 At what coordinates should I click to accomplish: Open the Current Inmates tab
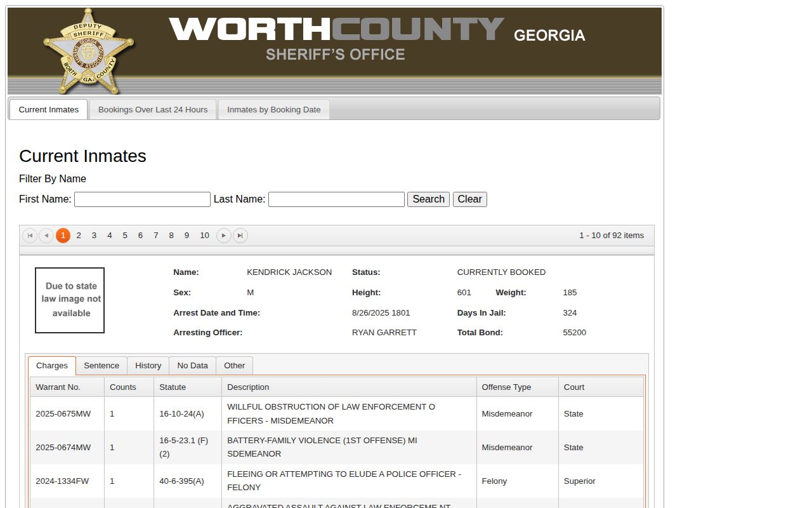point(49,109)
